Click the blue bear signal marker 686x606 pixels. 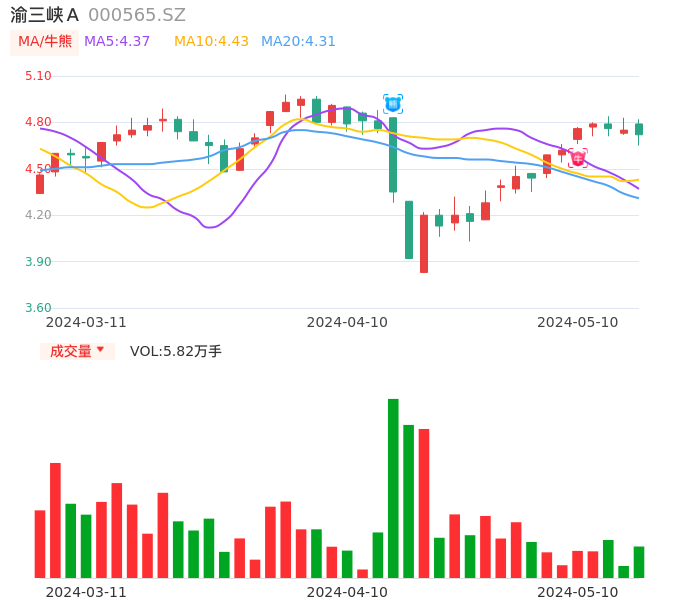click(393, 104)
